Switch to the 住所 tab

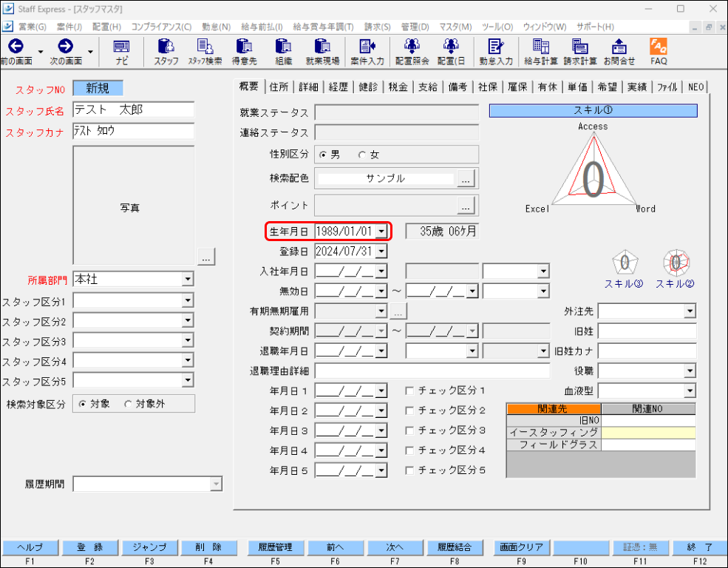tap(279, 87)
